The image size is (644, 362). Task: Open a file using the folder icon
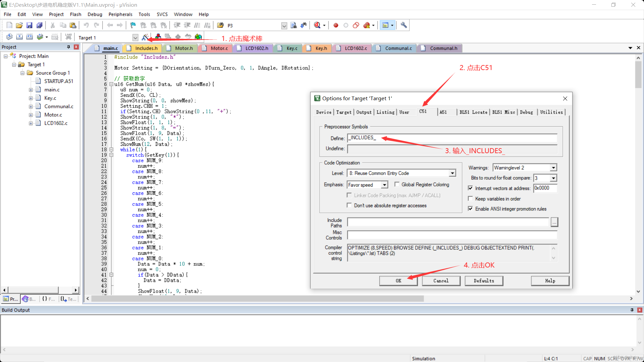(19, 25)
